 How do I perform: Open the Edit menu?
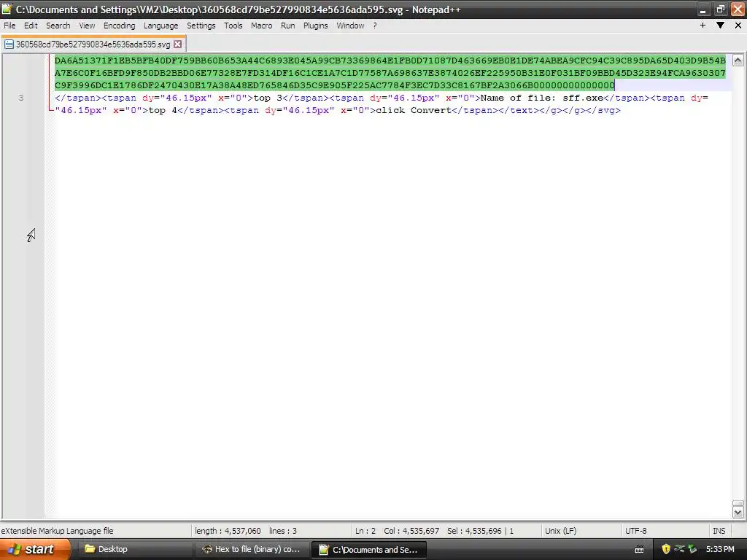(x=31, y=26)
